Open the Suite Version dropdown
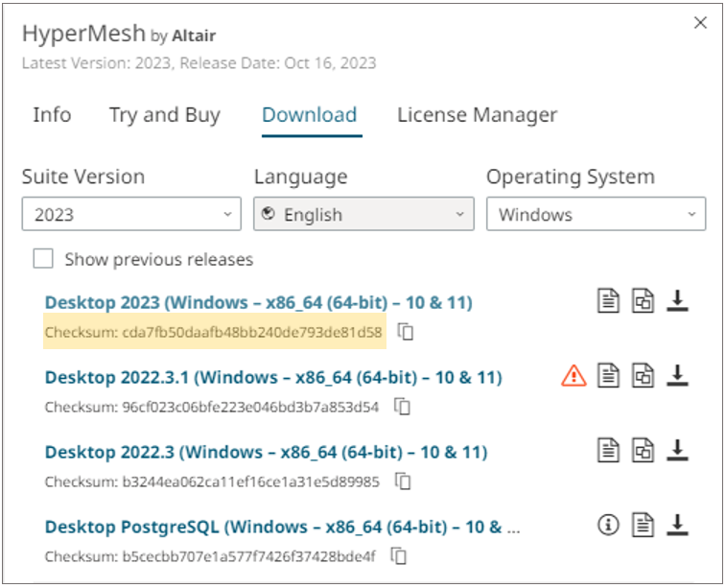Image resolution: width=726 pixels, height=588 pixels. 131,214
